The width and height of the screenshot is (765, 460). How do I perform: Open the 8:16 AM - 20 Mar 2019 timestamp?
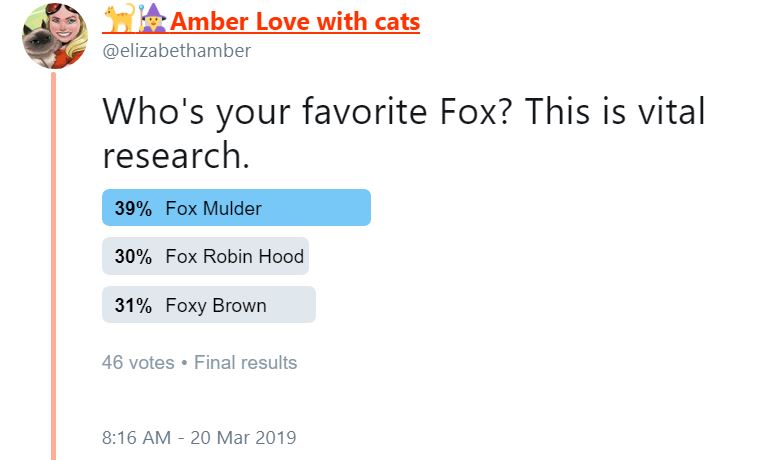[x=199, y=438]
